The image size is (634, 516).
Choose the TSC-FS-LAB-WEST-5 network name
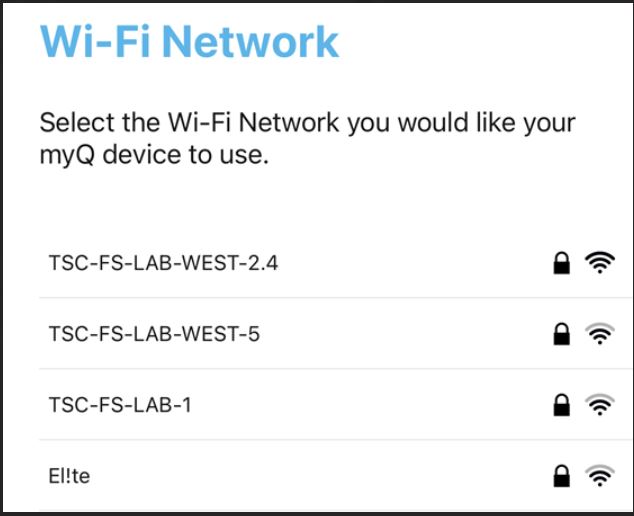[x=154, y=334]
